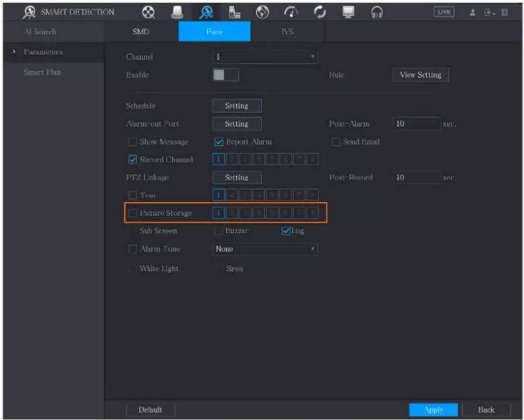
Task: Open the monitor display icon
Action: tap(348, 13)
